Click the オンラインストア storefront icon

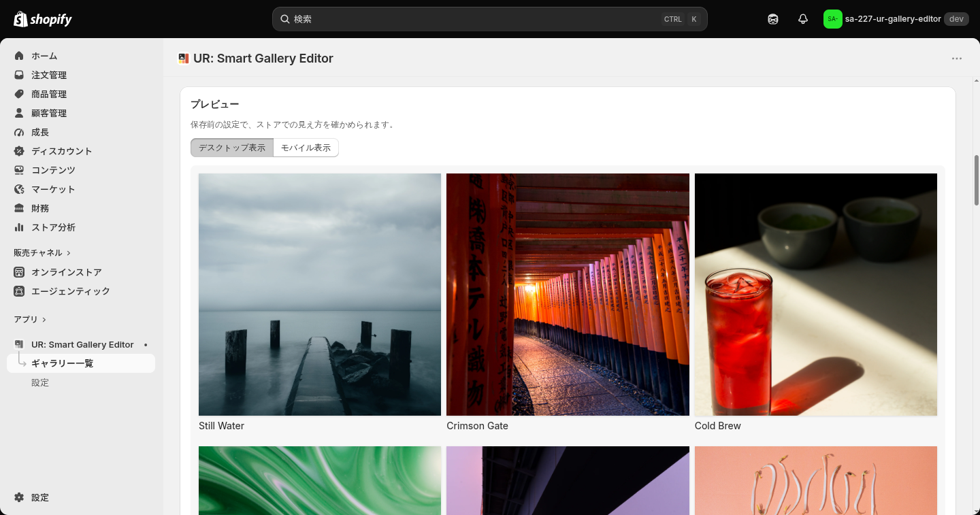pyautogui.click(x=19, y=272)
